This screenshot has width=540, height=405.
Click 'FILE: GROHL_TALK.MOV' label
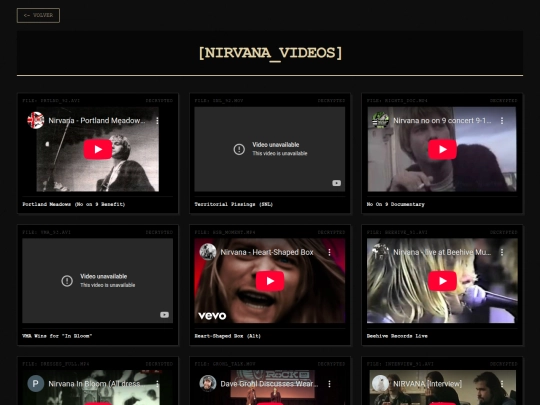tap(226, 364)
